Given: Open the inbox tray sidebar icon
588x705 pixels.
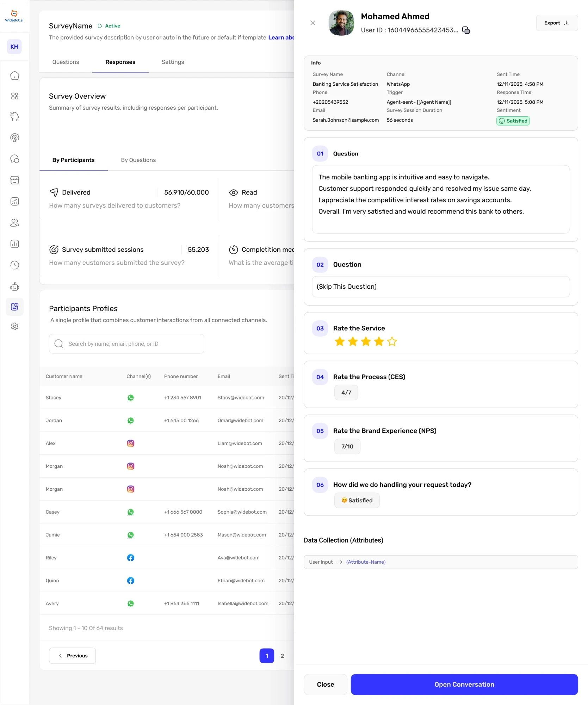Looking at the screenshot, I should coord(14,180).
